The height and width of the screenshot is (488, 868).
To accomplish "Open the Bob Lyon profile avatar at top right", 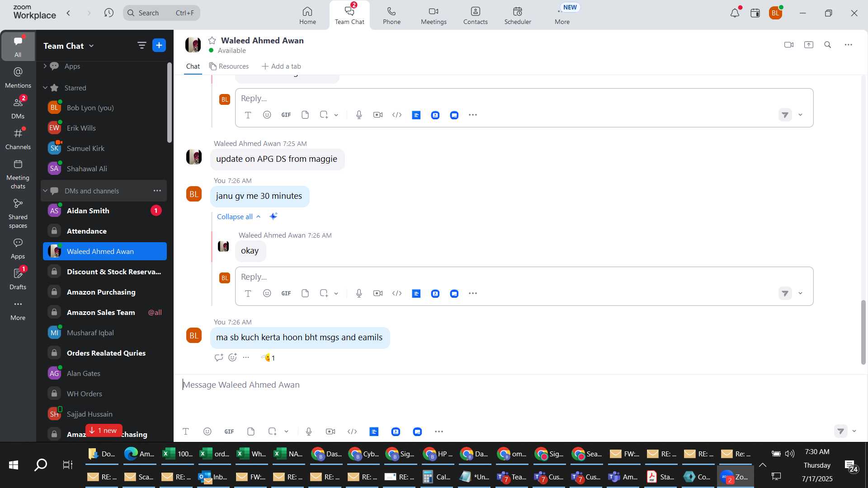I will tap(776, 13).
